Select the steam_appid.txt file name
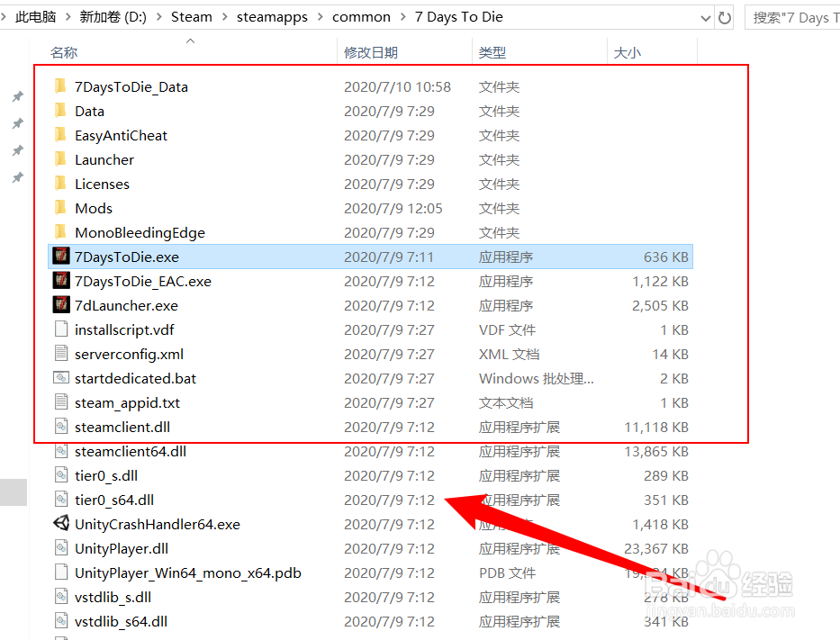 pos(128,402)
